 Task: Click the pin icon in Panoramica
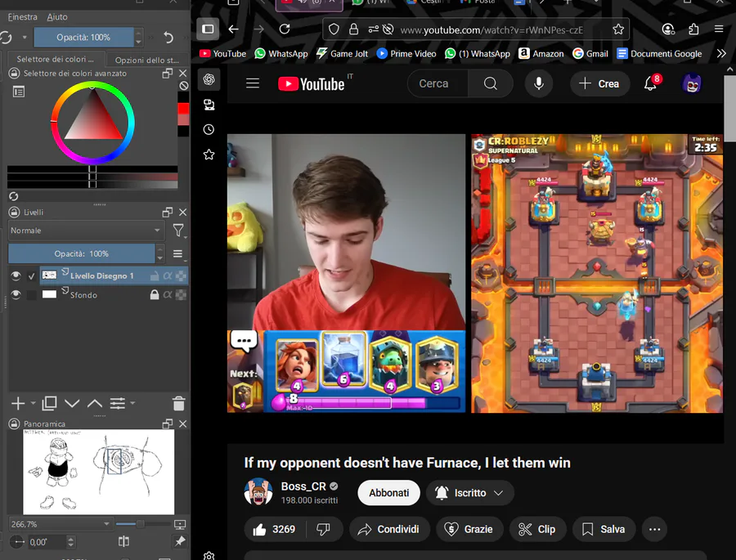[x=180, y=542]
